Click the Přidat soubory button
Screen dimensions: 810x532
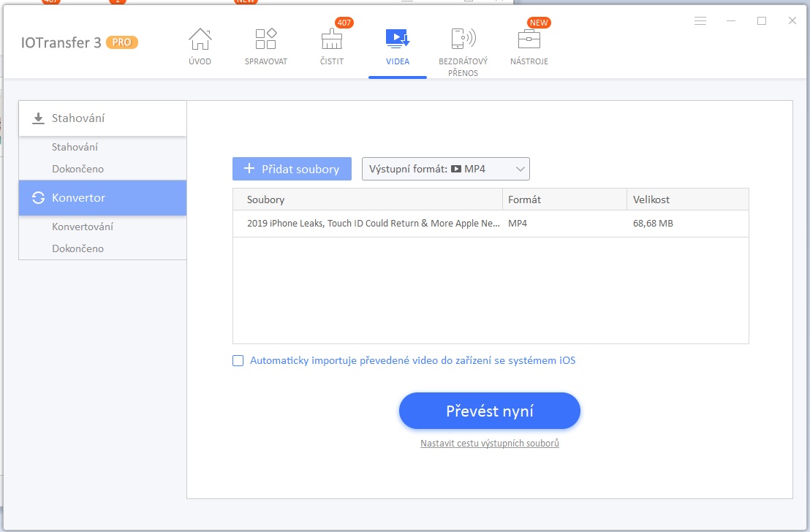(292, 169)
